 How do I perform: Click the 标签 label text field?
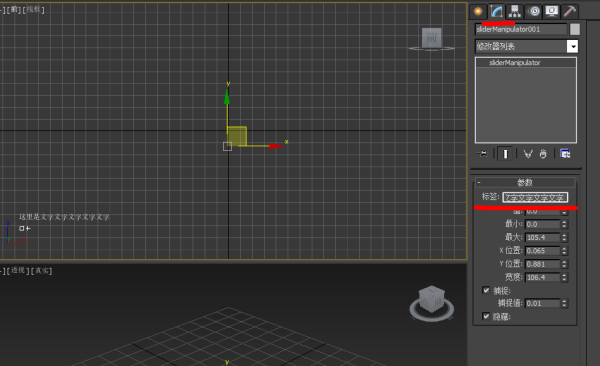click(x=535, y=197)
